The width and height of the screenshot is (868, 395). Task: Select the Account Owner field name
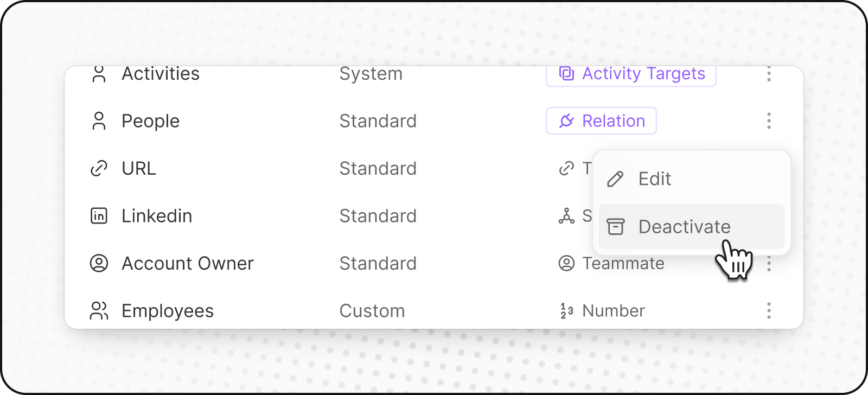tap(187, 264)
